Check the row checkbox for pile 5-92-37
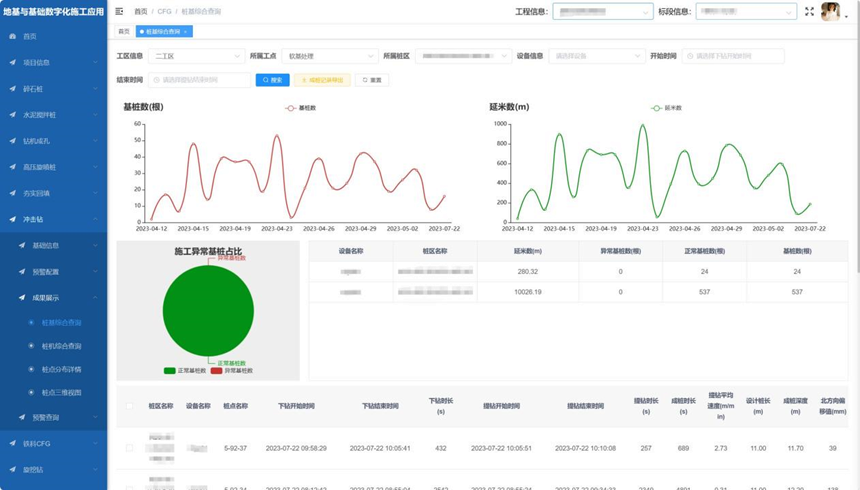The height and width of the screenshot is (490, 860). 129,448
